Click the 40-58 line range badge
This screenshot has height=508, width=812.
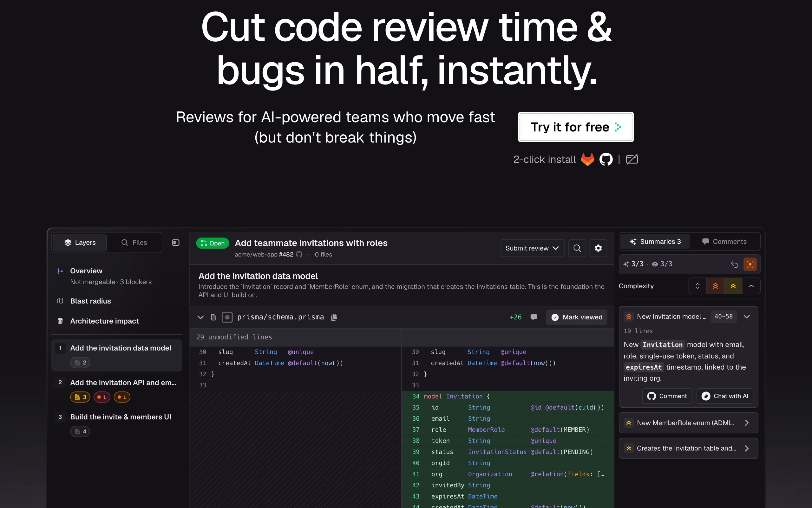coord(724,317)
